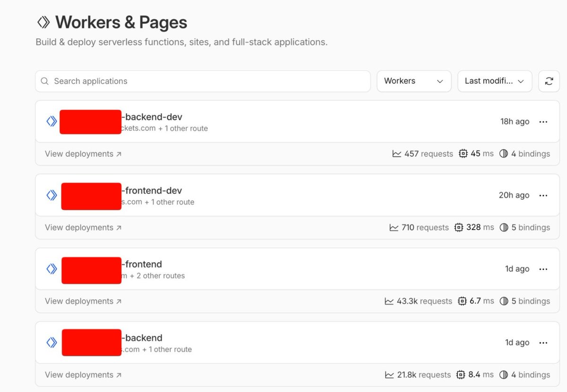Click '4 bindings' in -backend-dev row

pos(531,154)
